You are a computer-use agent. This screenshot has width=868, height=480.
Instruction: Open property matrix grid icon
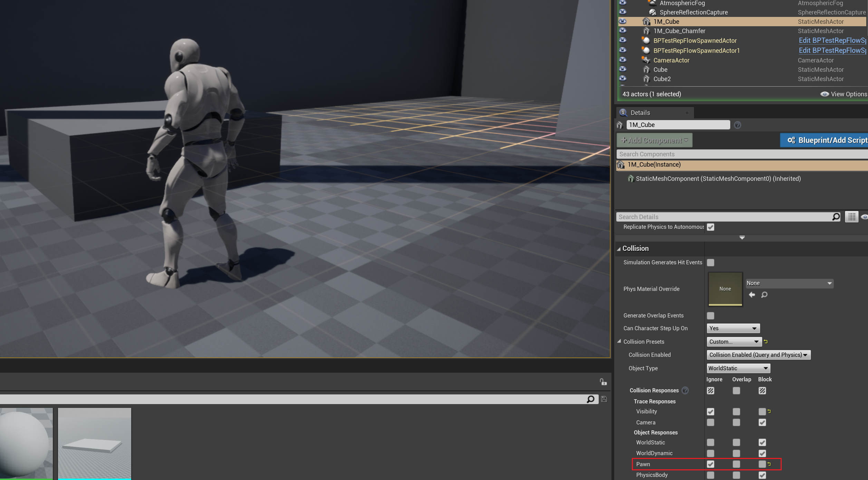851,217
